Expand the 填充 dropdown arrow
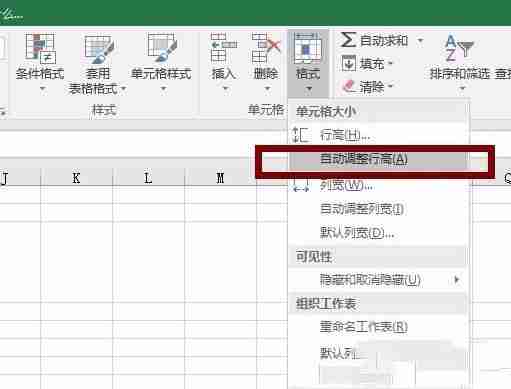This screenshot has width=511, height=389. 390,63
